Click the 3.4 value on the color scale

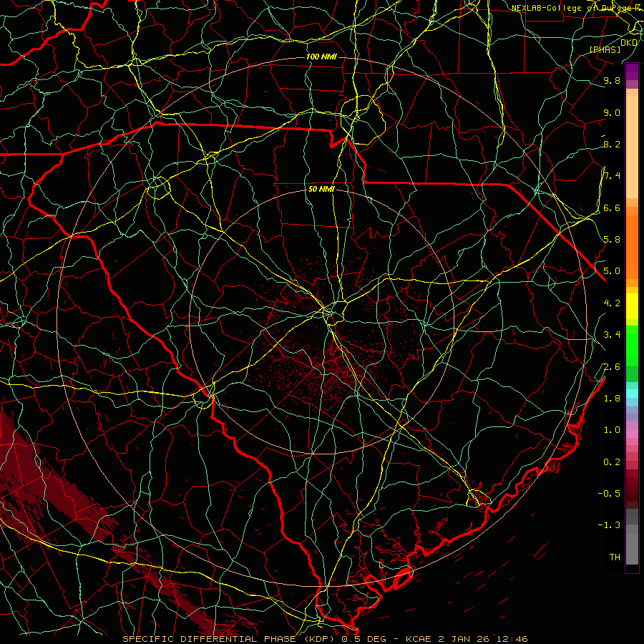[612, 335]
